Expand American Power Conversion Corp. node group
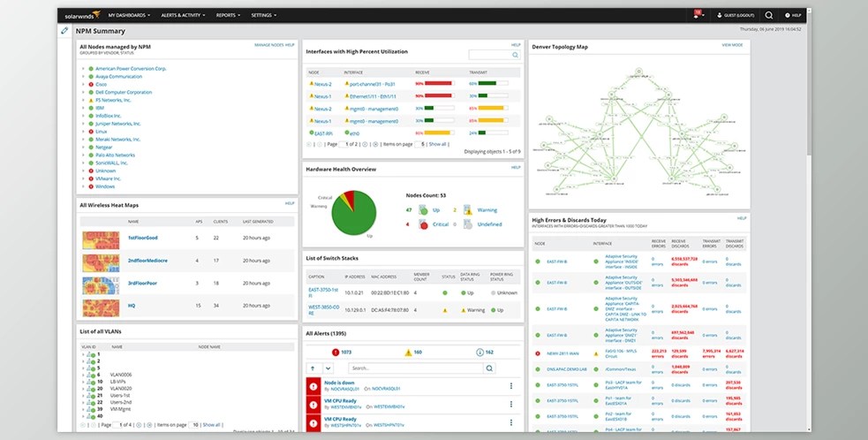Screen dimensions: 868x440 (83, 69)
